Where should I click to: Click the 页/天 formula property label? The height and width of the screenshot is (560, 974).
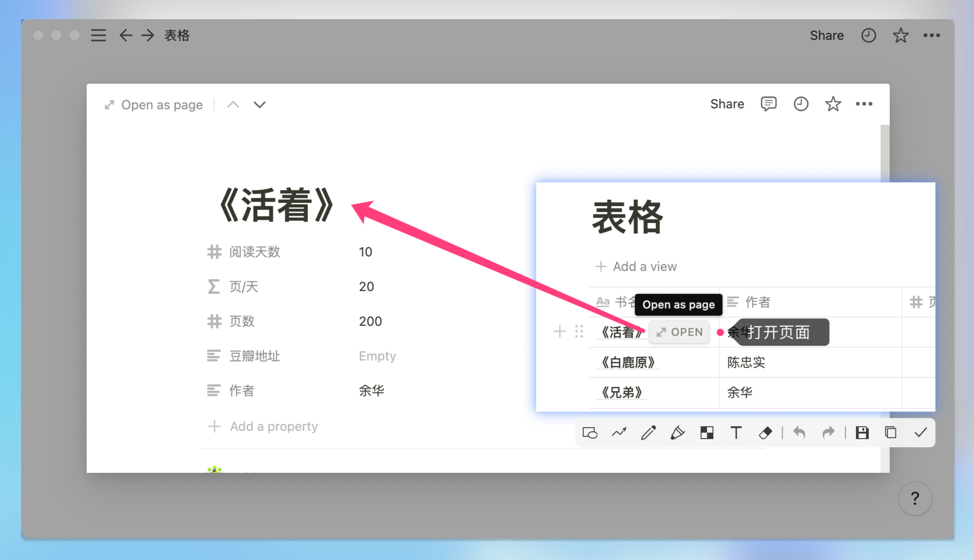point(243,286)
